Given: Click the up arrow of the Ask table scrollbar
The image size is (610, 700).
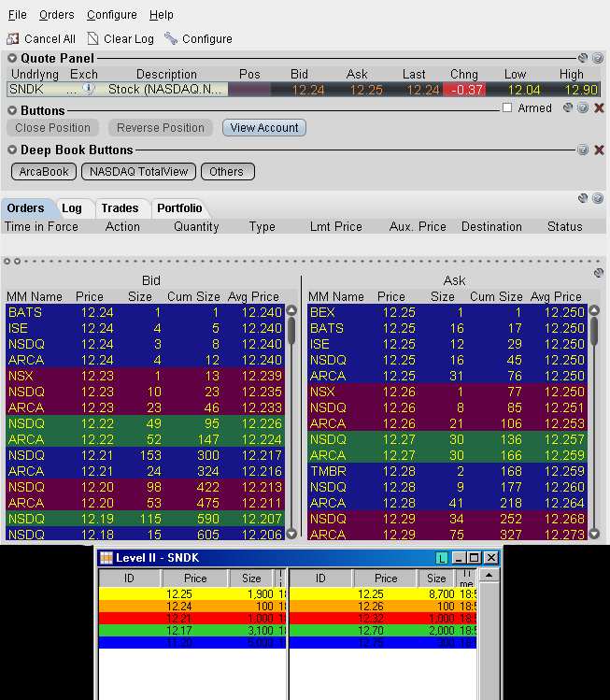Looking at the screenshot, I should (x=594, y=310).
